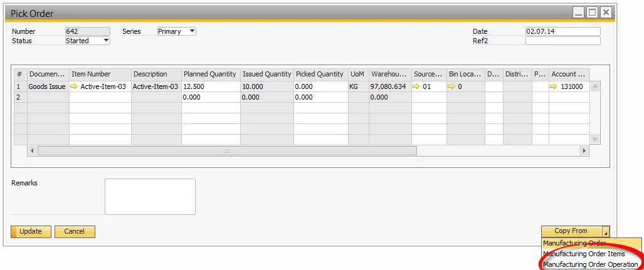Open the Series dropdown showing Primary
The height and width of the screenshot is (270, 644).
tap(192, 31)
